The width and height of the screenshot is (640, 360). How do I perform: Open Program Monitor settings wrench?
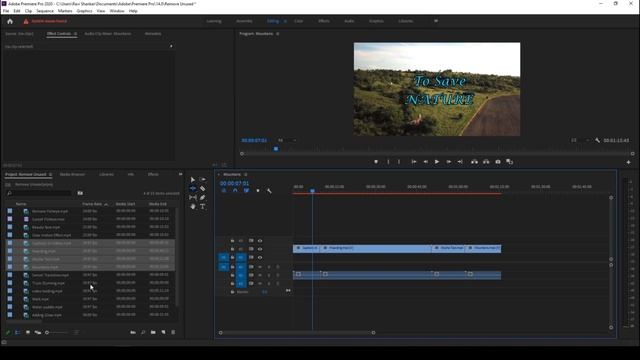coord(598,140)
